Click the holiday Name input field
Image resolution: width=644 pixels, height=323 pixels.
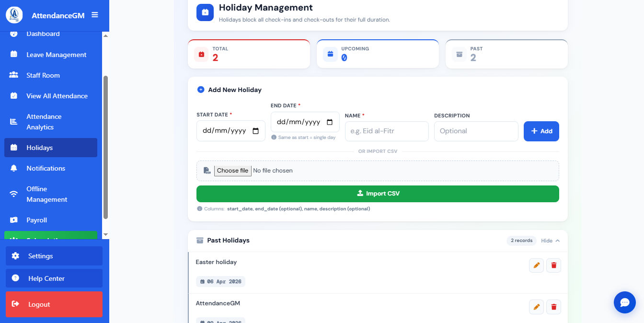pos(387,131)
